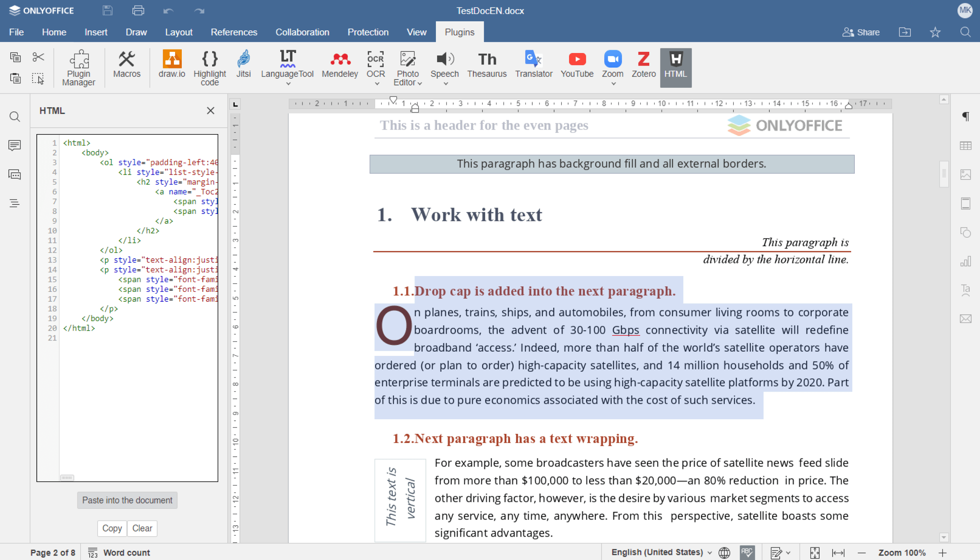Open the Mendeley plugin
The height and width of the screenshot is (560, 980).
click(339, 64)
